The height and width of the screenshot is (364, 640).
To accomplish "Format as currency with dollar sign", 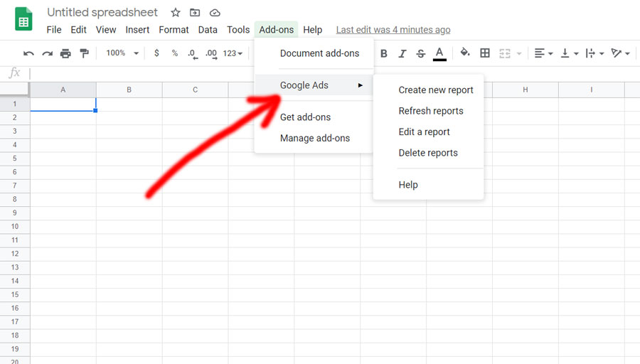I will [156, 53].
